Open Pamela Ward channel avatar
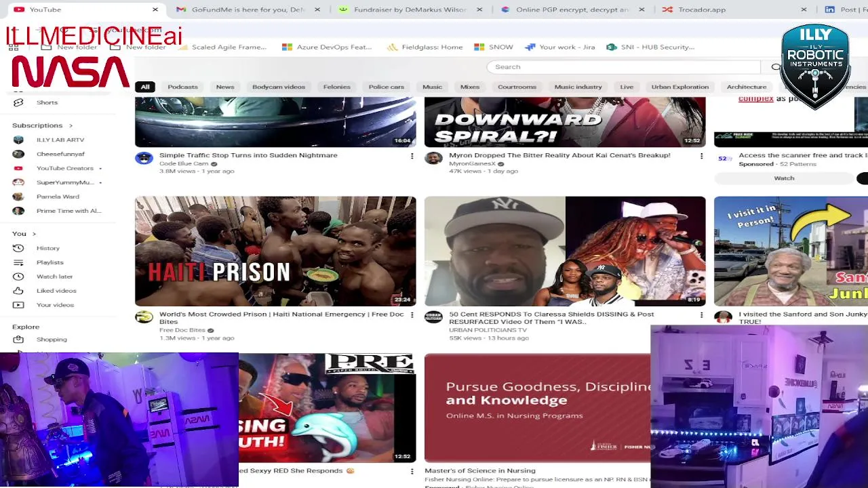 tap(18, 197)
